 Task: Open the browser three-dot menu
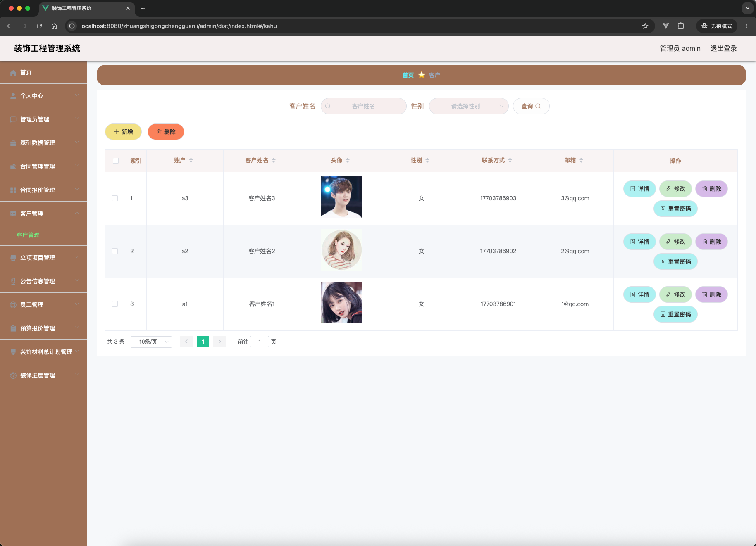coord(746,26)
